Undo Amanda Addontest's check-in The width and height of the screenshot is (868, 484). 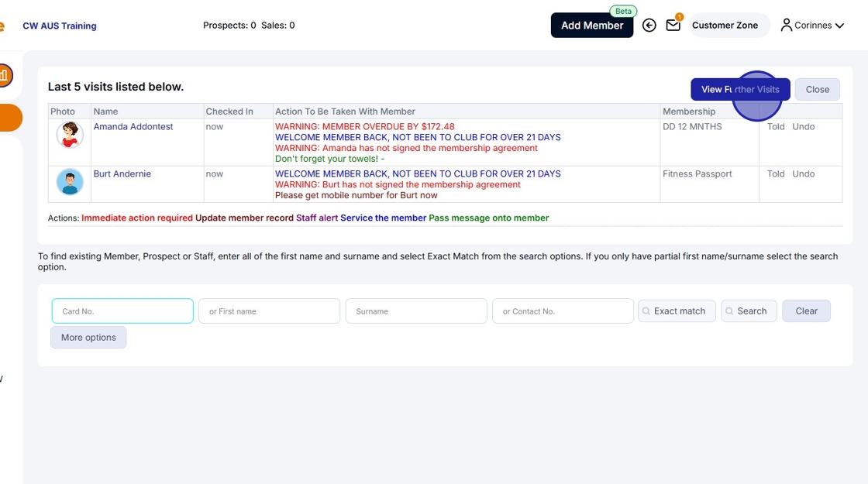(803, 127)
